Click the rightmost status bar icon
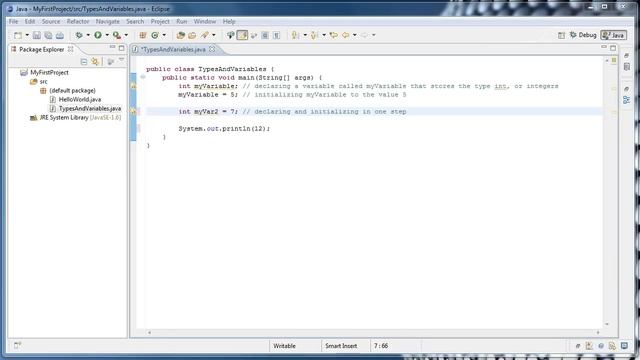Image resolution: width=640 pixels, height=360 pixels. 624,345
